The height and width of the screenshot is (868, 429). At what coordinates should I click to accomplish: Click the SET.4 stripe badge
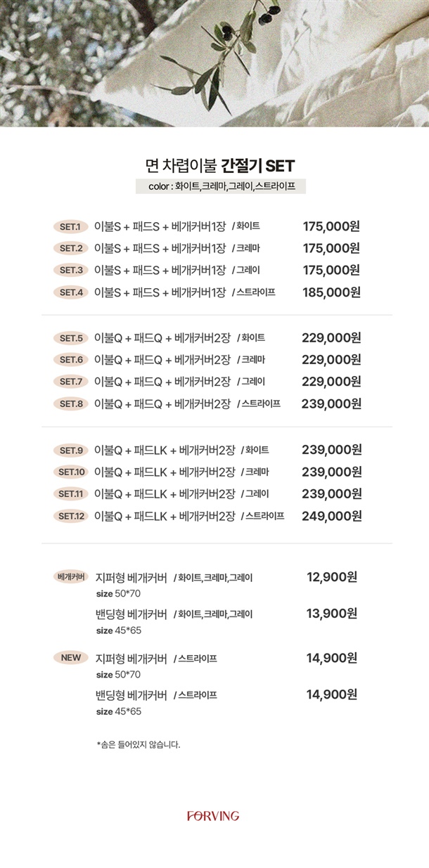70,292
